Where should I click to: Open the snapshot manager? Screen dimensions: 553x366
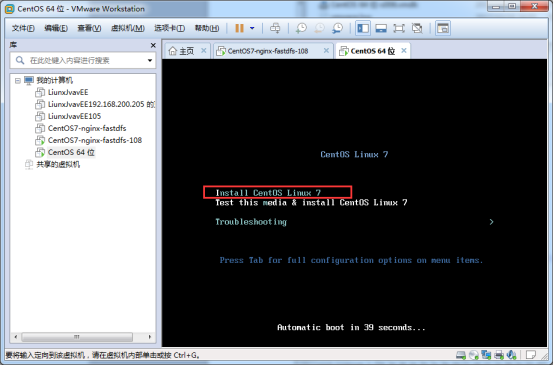pyautogui.click(x=338, y=28)
